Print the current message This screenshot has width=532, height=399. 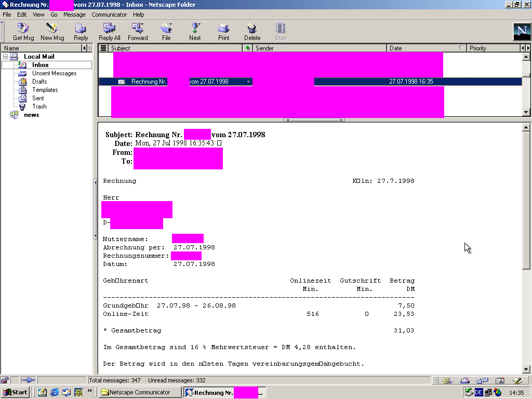223,32
